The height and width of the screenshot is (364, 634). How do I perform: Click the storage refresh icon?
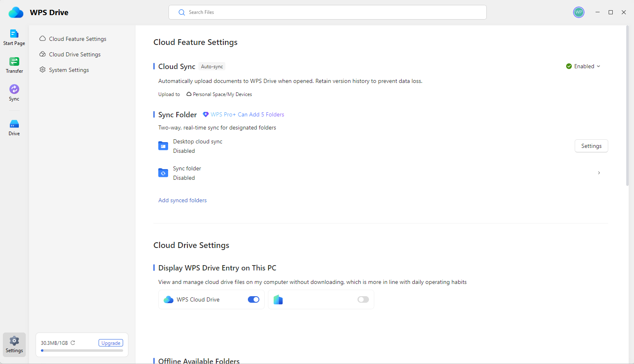coord(73,343)
